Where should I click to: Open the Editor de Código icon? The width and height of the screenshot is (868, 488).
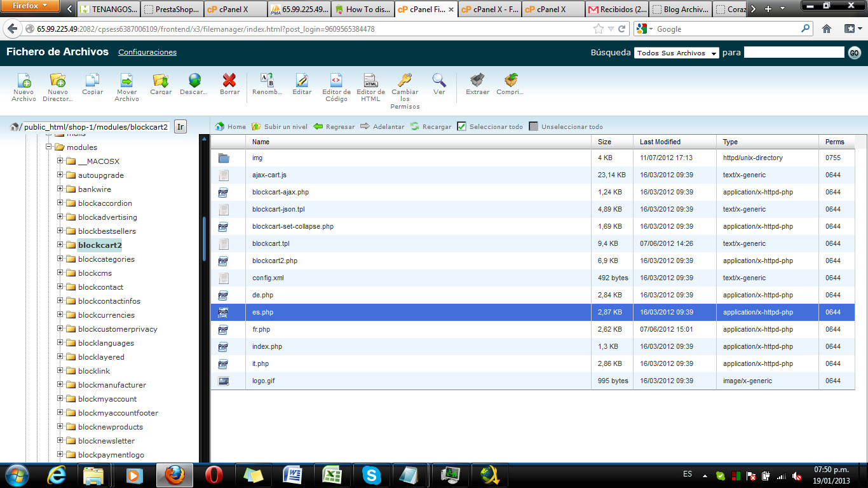pos(336,81)
